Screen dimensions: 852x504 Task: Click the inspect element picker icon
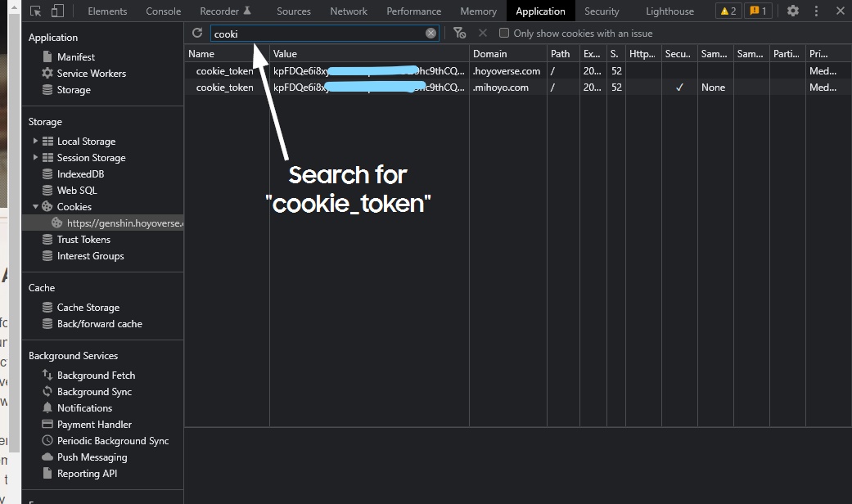35,11
